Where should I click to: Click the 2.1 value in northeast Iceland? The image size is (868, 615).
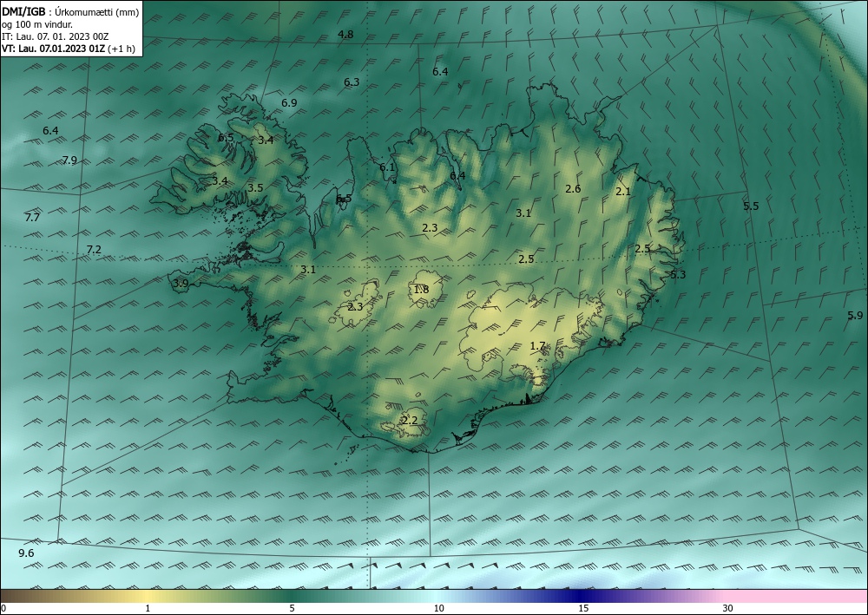click(x=623, y=192)
